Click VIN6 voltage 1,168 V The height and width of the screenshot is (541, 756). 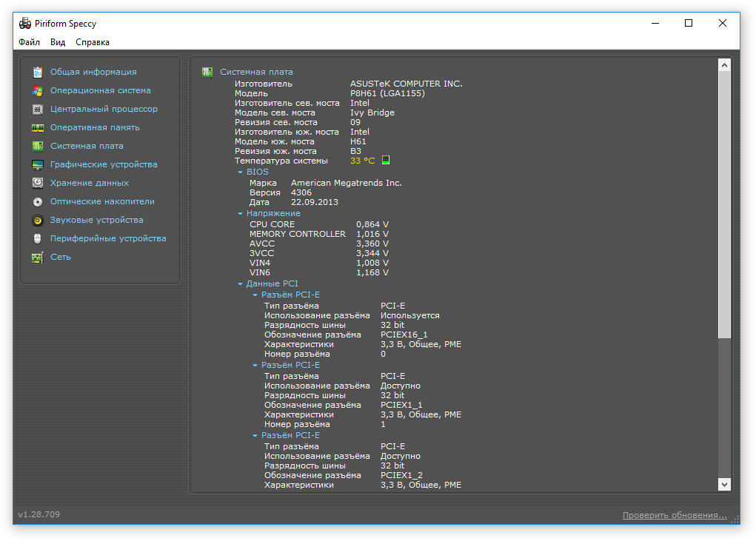pyautogui.click(x=372, y=272)
